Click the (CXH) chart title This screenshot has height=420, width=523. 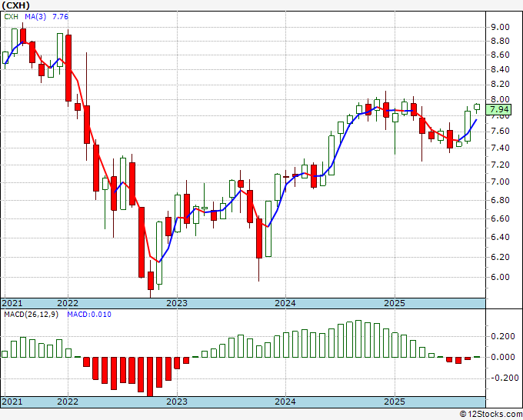pyautogui.click(x=15, y=5)
